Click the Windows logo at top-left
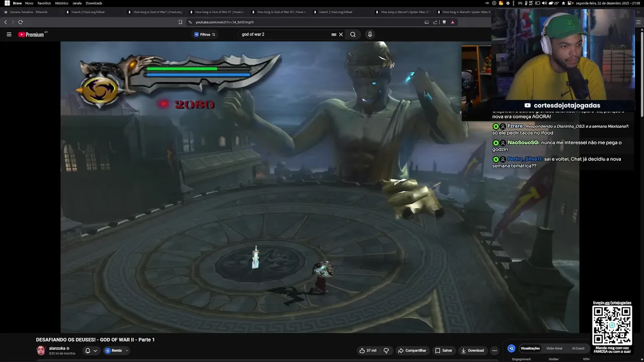This screenshot has width=644, height=362. [x=7, y=3]
